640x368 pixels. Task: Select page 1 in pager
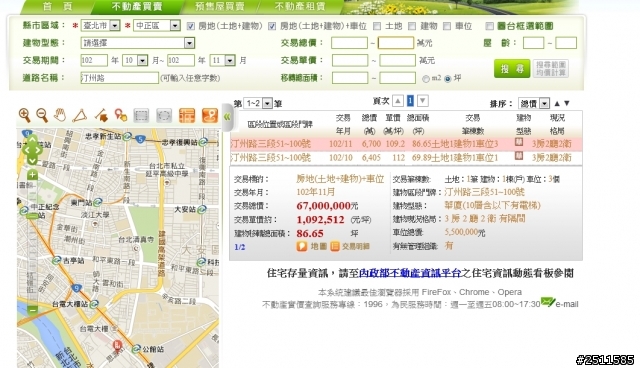point(410,100)
